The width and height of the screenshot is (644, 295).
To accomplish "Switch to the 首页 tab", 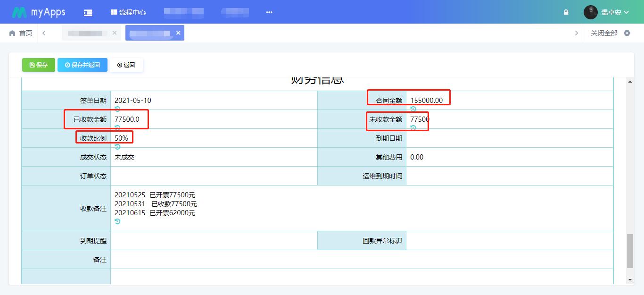I will pos(21,33).
